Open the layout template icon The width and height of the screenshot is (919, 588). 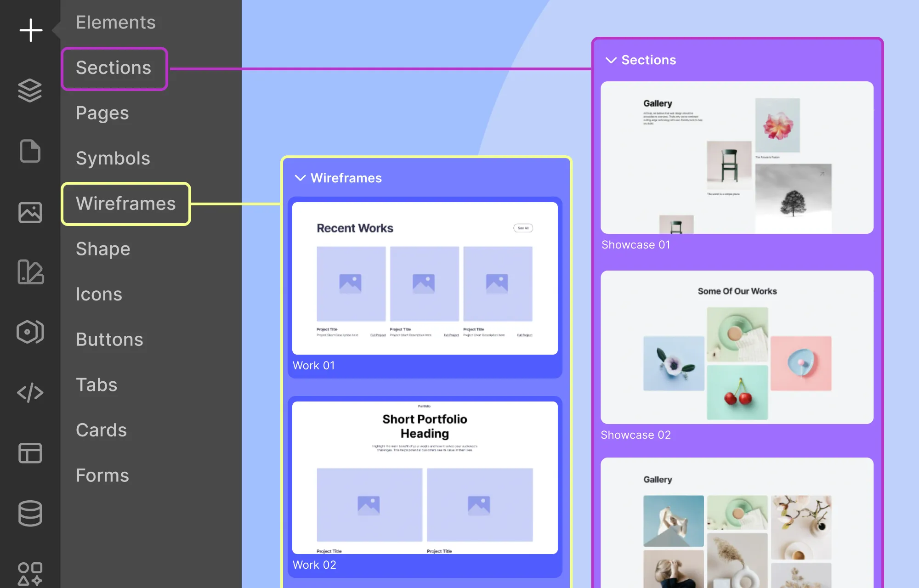30,453
